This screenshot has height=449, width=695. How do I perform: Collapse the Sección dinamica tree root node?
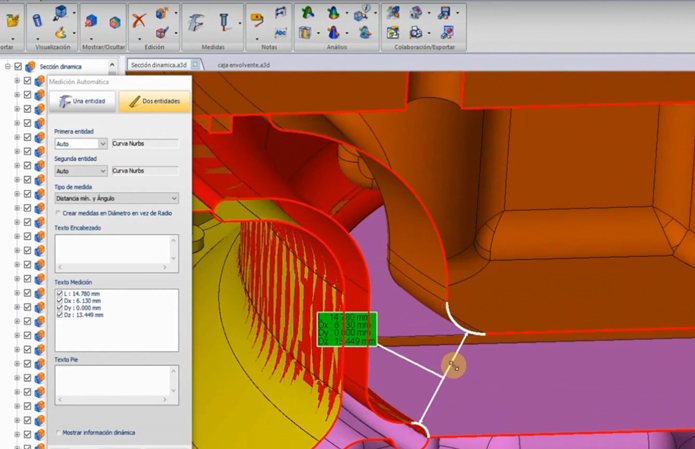(8, 67)
